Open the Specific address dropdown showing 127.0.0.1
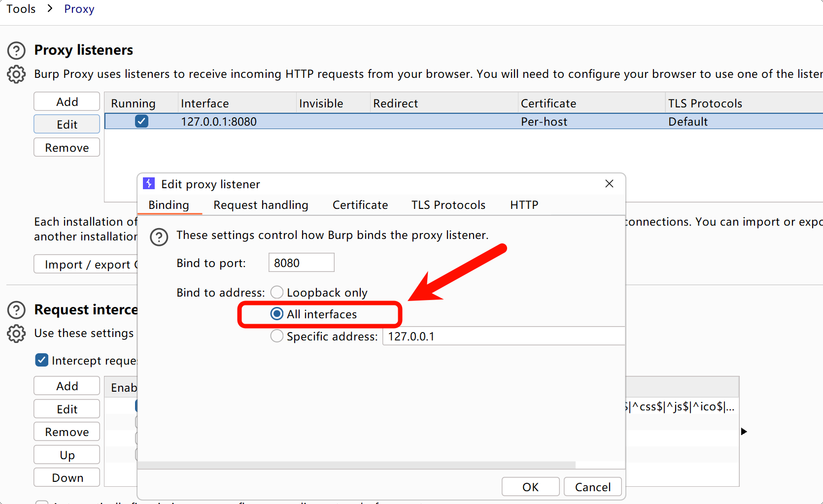This screenshot has width=823, height=504. pyautogui.click(x=503, y=336)
